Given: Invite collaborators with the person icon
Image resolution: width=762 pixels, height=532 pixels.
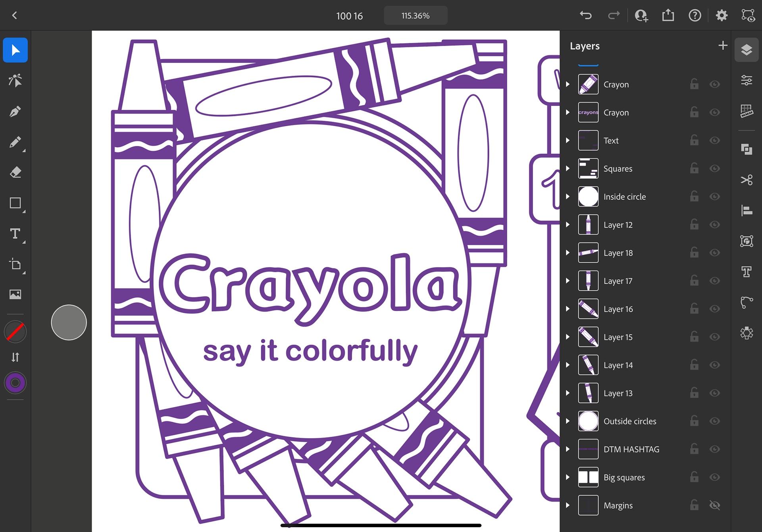Looking at the screenshot, I should click(641, 15).
